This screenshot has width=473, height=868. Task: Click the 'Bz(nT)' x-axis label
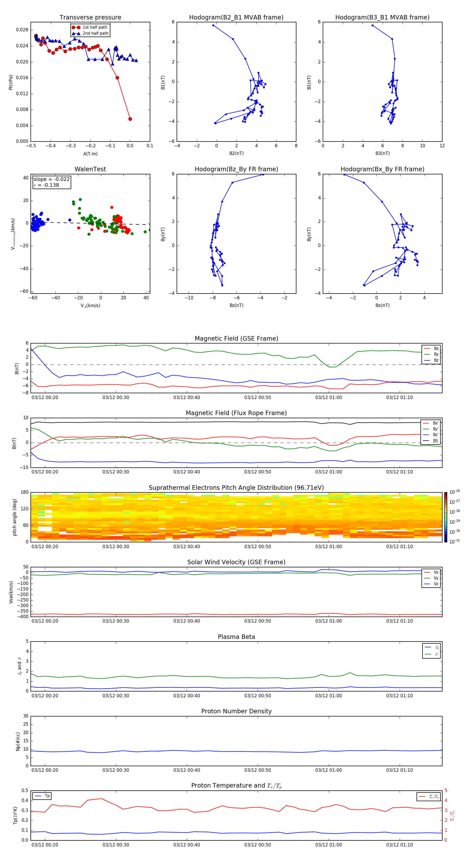[236, 305]
